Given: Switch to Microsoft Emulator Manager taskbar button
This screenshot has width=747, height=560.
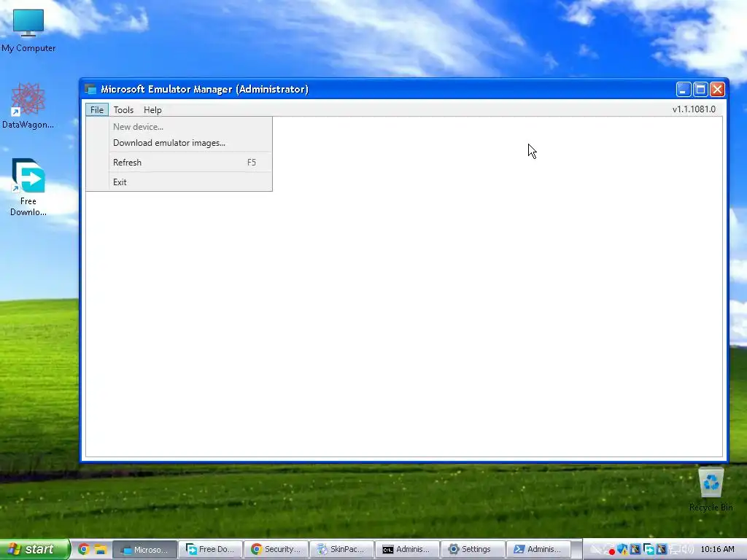Looking at the screenshot, I should (x=145, y=550).
